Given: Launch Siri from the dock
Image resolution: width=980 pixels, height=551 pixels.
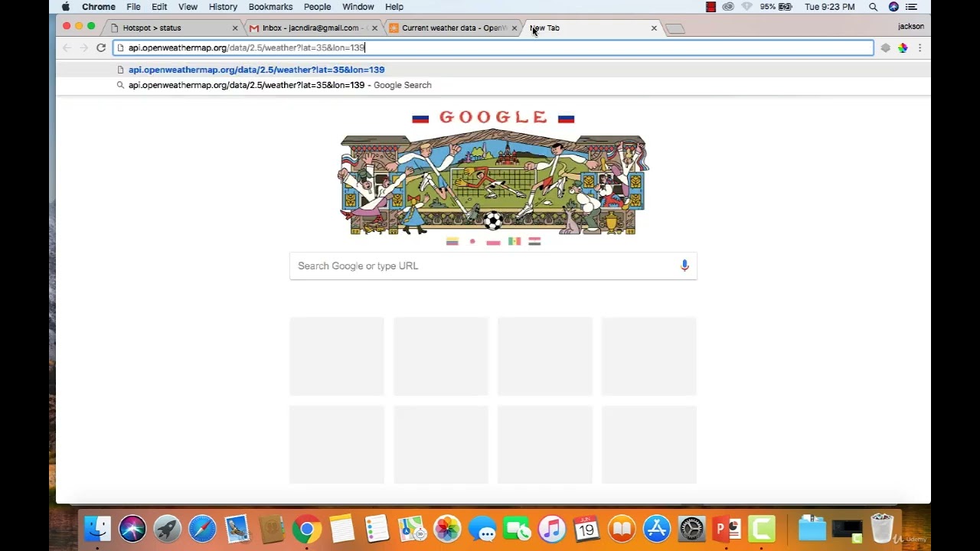Looking at the screenshot, I should (x=132, y=529).
